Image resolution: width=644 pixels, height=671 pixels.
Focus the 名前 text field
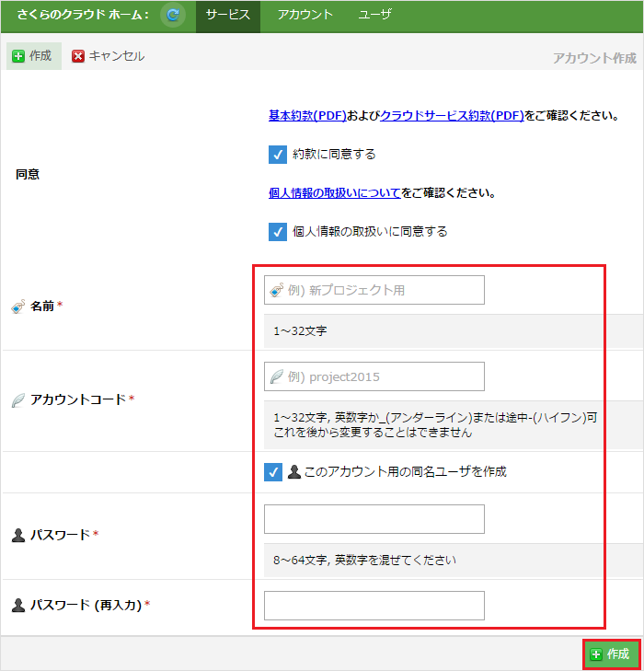pos(374,290)
